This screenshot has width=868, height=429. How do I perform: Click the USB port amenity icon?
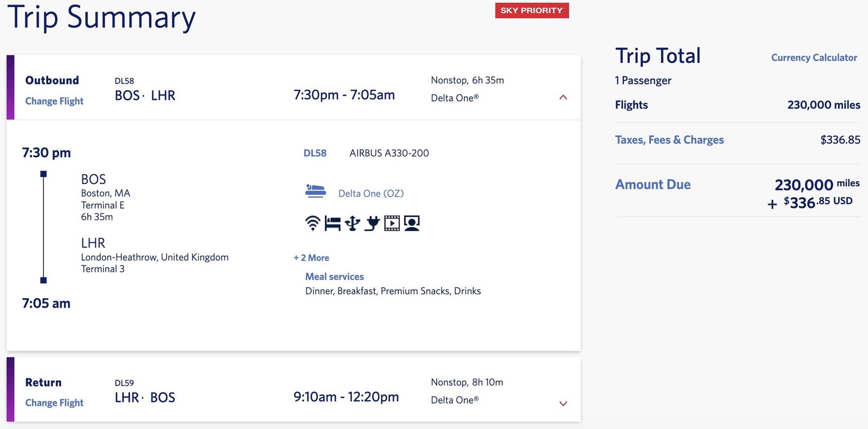(352, 223)
